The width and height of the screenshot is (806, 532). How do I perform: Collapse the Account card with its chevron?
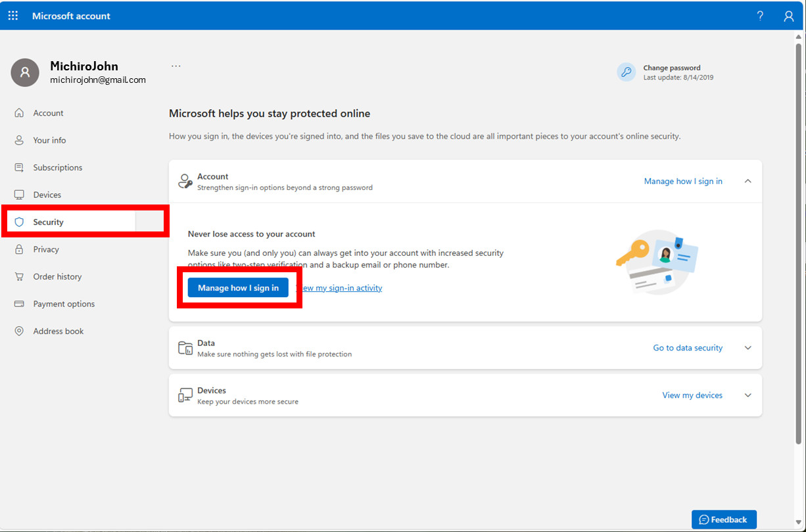pos(747,181)
